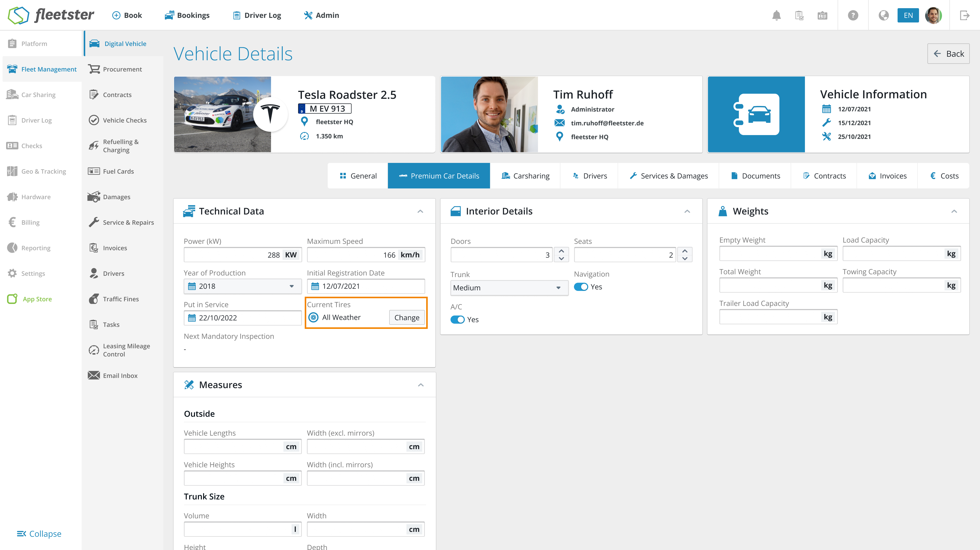
Task: Collapse the Interior Details panel
Action: pos(687,211)
